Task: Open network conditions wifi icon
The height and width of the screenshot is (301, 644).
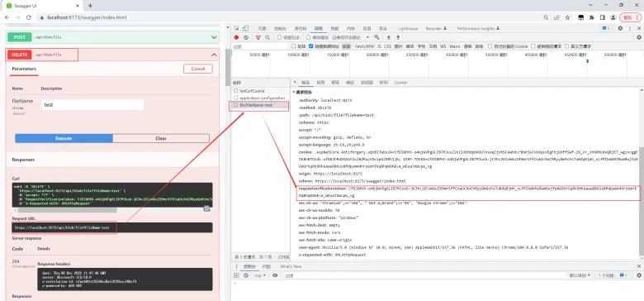Action: pos(376,37)
